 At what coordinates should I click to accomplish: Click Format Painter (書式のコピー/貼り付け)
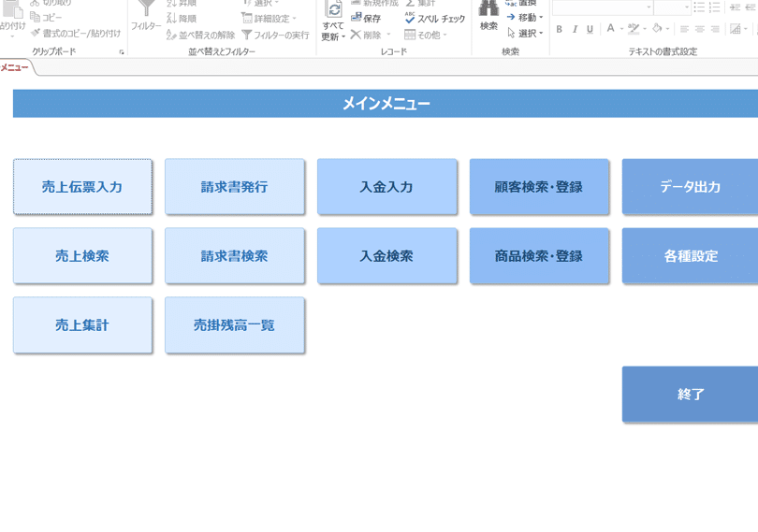75,34
